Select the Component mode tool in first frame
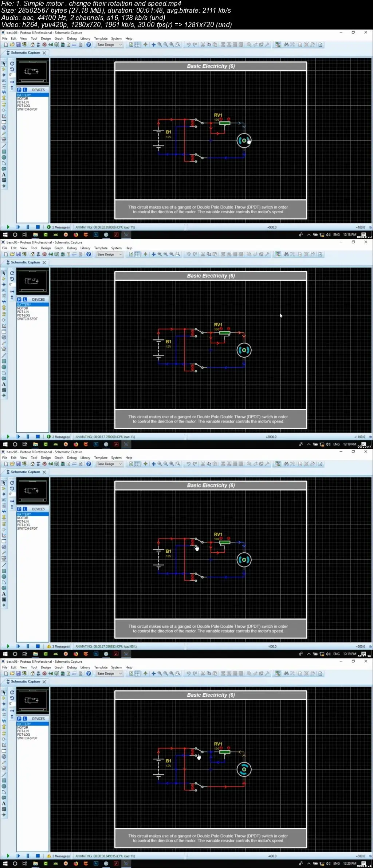Image resolution: width=373 pixels, height=868 pixels. click(4, 69)
